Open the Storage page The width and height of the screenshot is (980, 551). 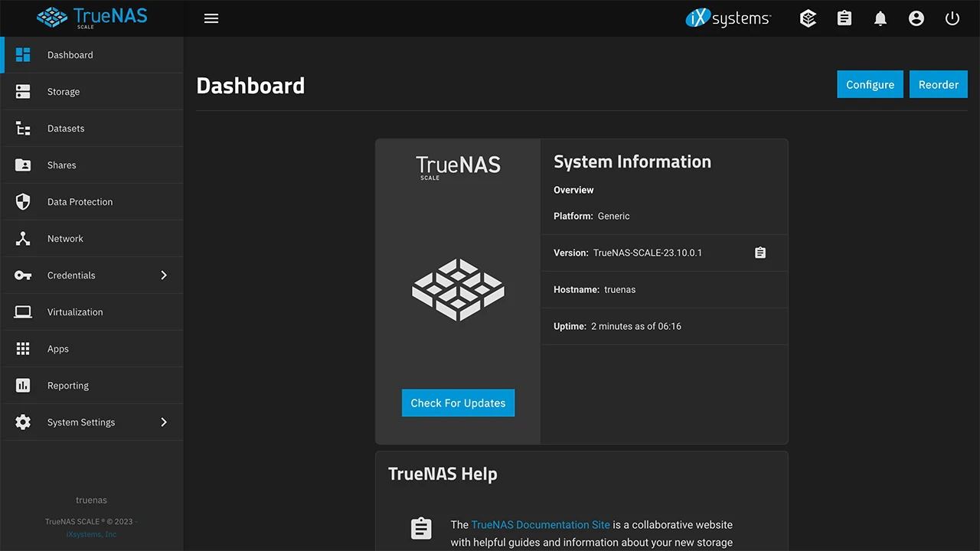[63, 91]
